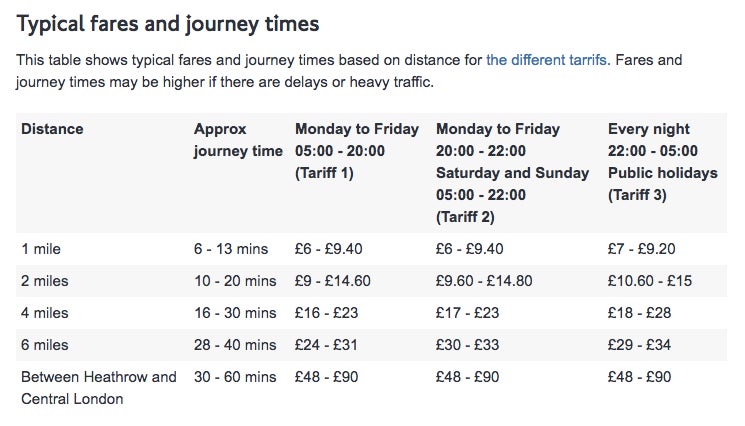This screenshot has height=426, width=745.
Task: Click the £7 - £9.20 fare cell
Action: tap(641, 249)
